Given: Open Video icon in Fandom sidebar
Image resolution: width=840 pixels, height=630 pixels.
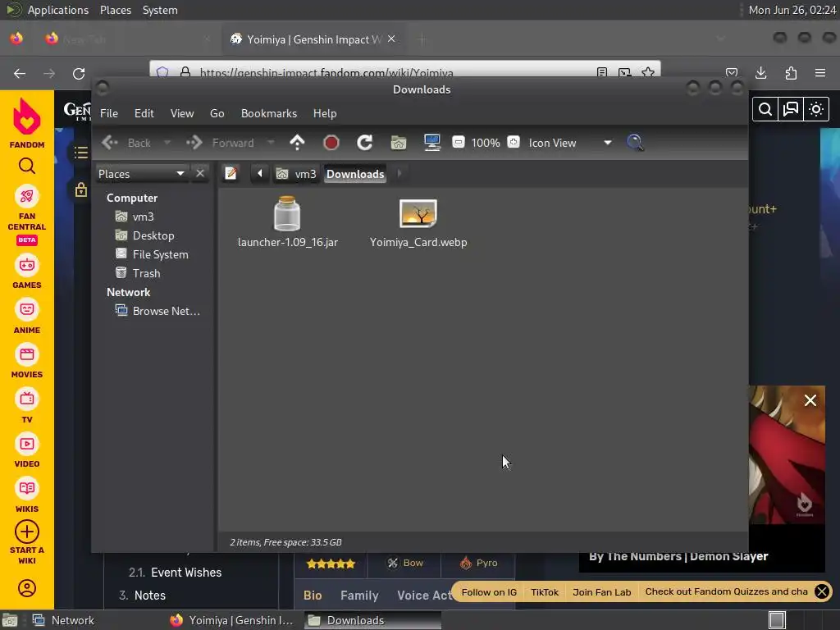Looking at the screenshot, I should pyautogui.click(x=27, y=444).
